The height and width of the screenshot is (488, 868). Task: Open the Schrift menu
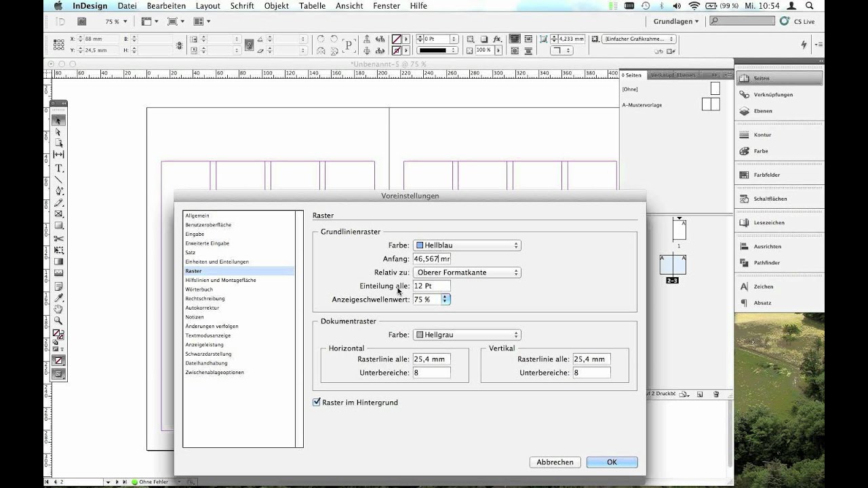[x=242, y=5]
